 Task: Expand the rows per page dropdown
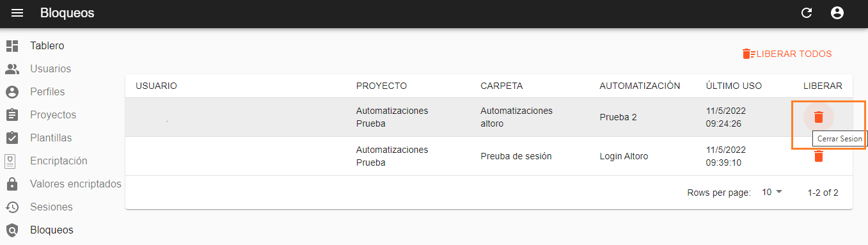pos(772,192)
